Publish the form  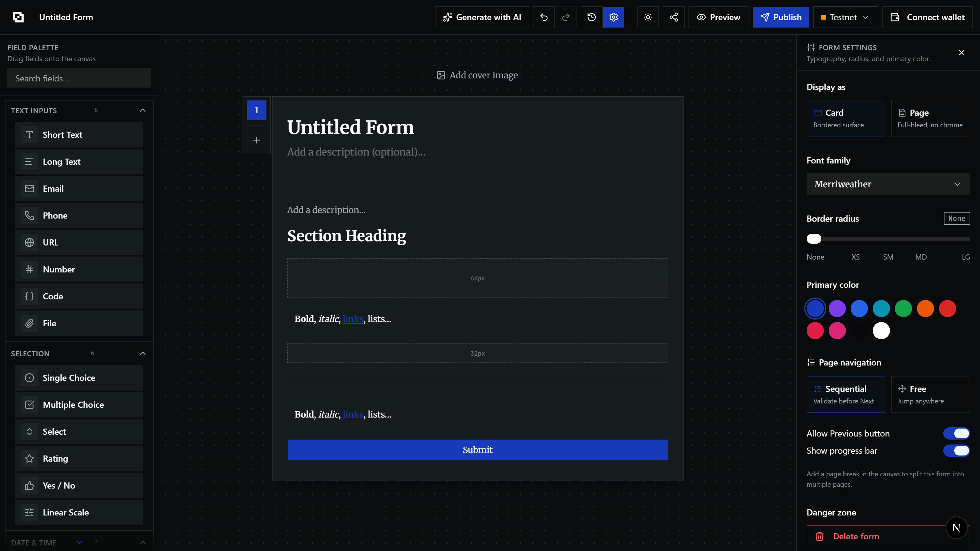(x=781, y=17)
